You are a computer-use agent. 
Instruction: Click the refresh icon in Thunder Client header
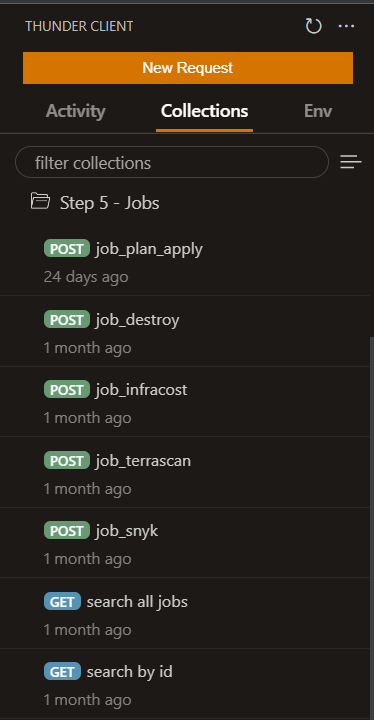point(313,26)
